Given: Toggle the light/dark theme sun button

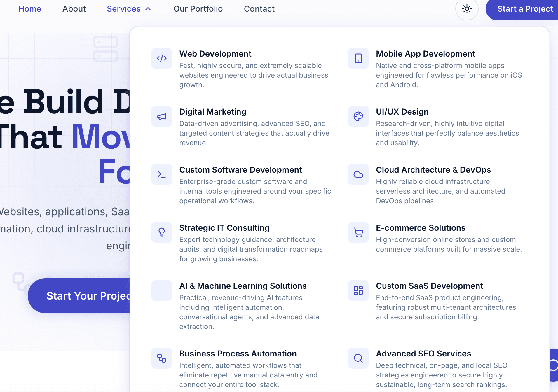Looking at the screenshot, I should click(x=467, y=9).
